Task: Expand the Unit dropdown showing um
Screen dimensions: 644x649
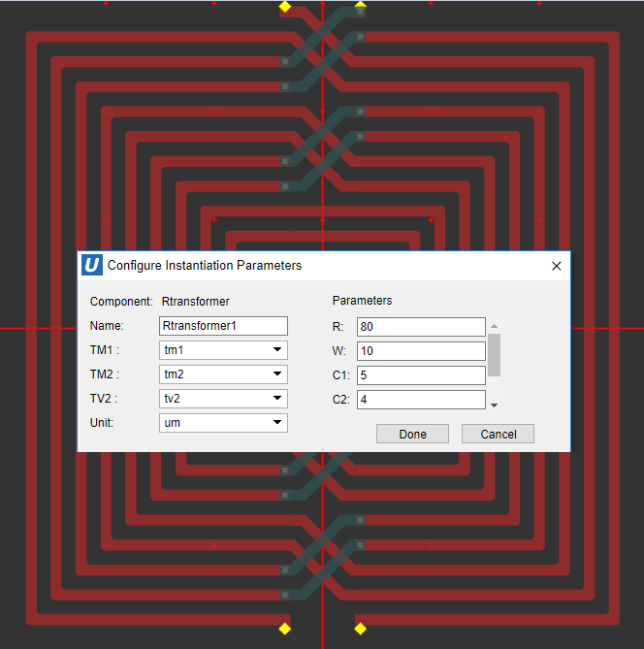Action: pos(223,423)
